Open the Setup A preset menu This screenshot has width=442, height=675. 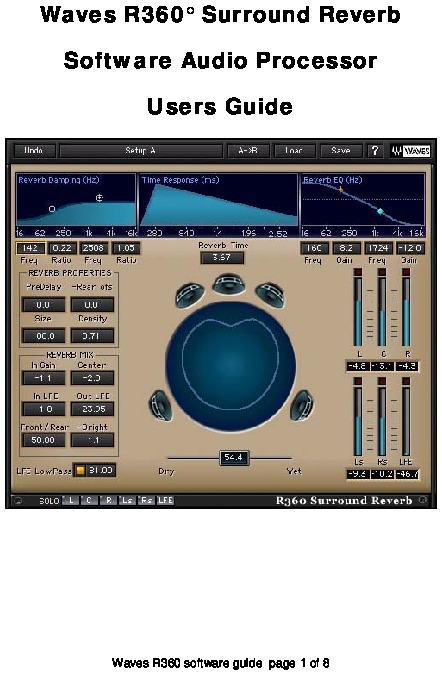[x=141, y=151]
